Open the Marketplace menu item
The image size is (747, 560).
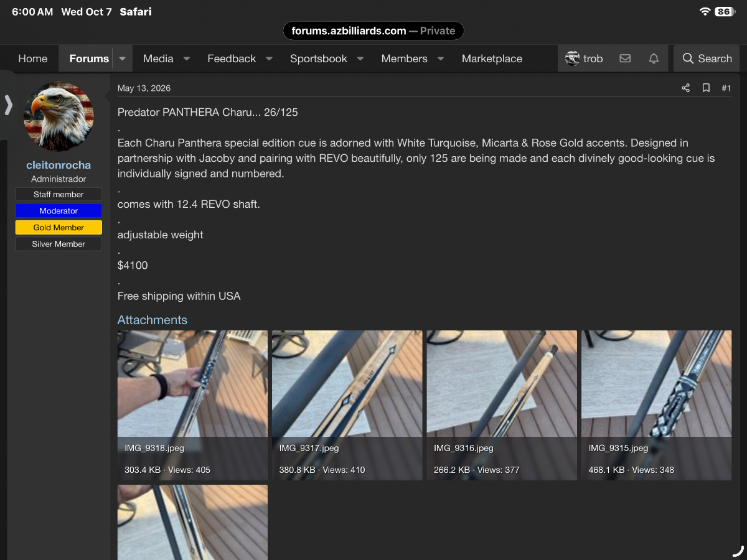[x=492, y=58]
